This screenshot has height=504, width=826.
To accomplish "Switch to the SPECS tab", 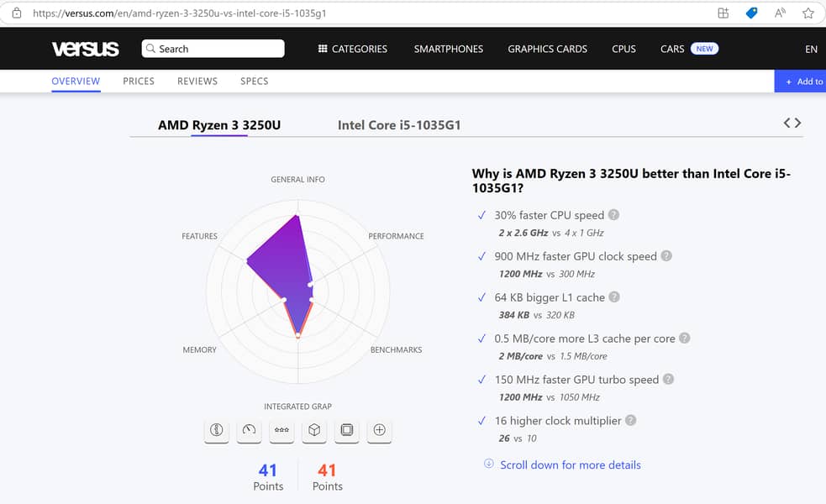I will click(254, 81).
